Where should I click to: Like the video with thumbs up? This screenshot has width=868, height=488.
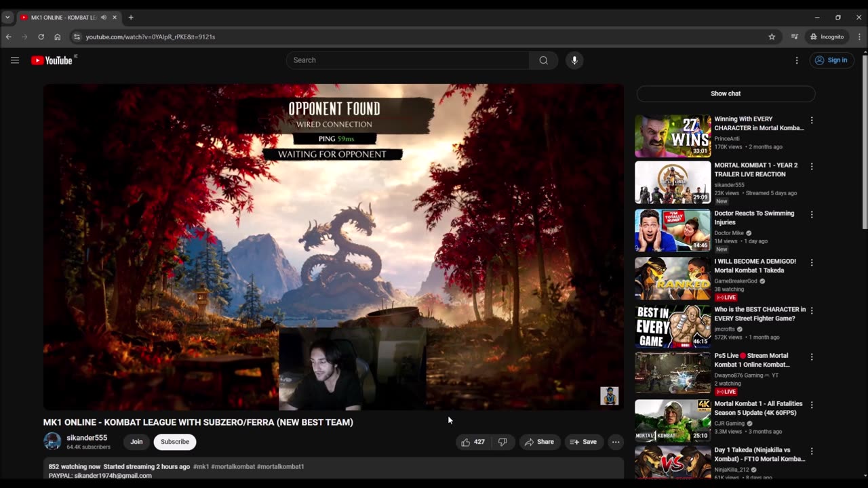click(x=473, y=442)
